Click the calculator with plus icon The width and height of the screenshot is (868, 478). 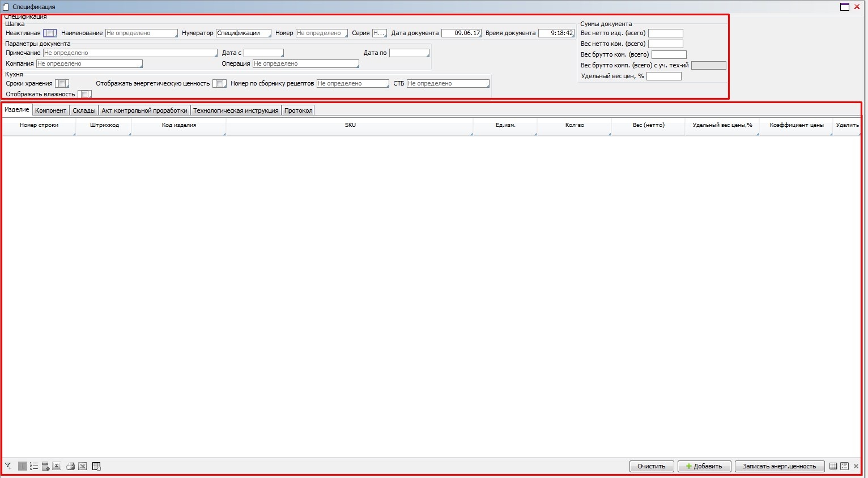[x=46, y=466]
